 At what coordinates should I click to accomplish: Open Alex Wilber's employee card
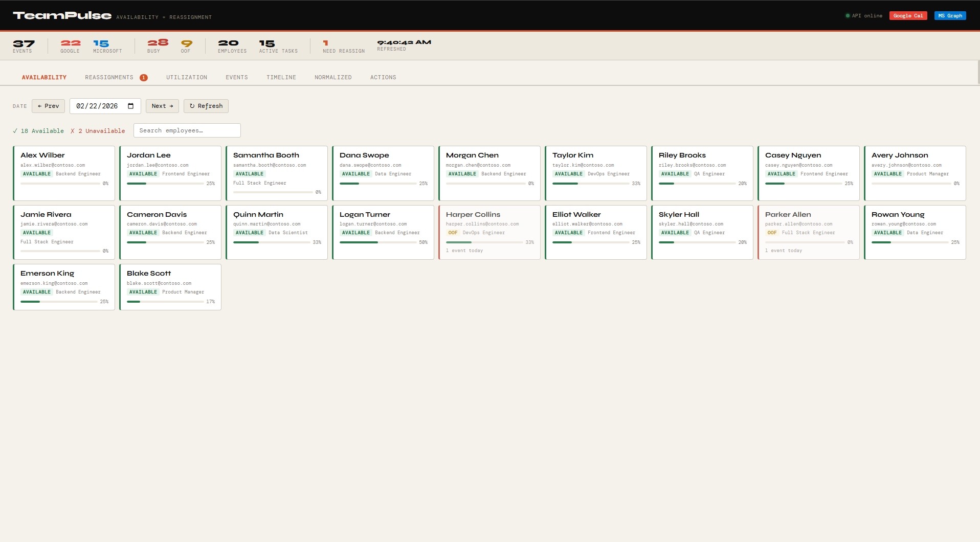click(64, 173)
